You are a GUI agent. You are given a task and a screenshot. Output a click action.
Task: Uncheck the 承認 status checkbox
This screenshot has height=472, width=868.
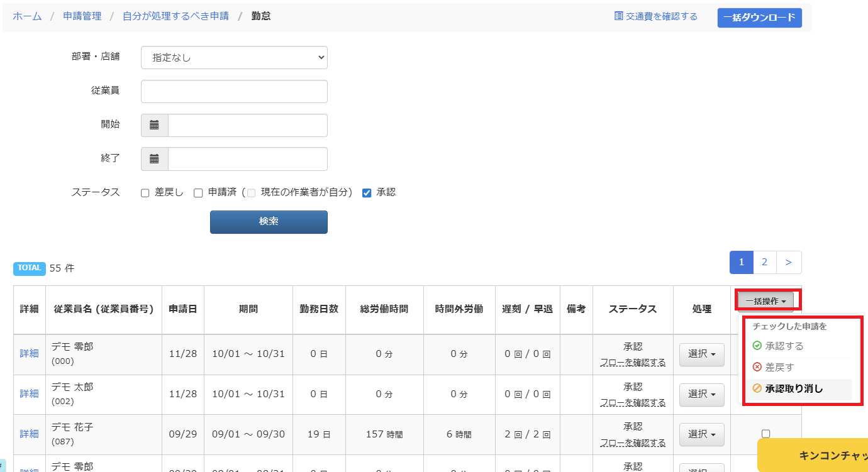(x=367, y=193)
